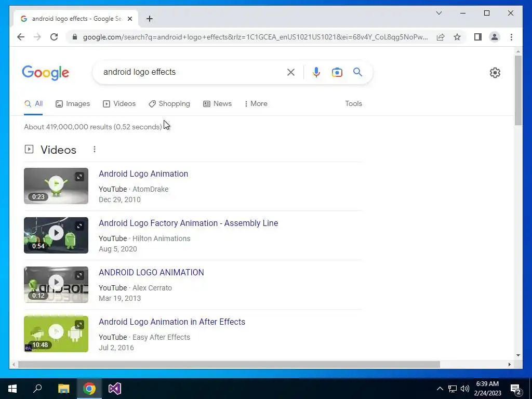532x399 pixels.
Task: Open Android Logo Factory Animation - Assembly Line
Action: pos(188,223)
